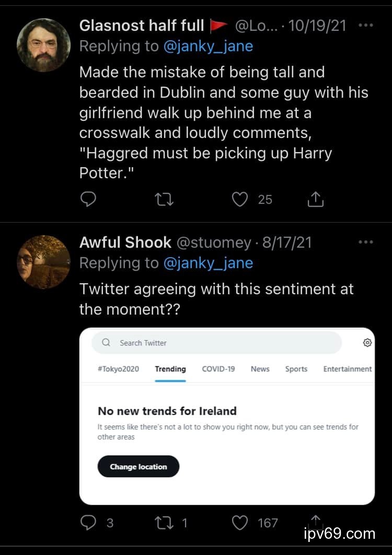Share the Glasnost half full tweet
Viewport: 392px width, 555px height.
click(x=316, y=199)
